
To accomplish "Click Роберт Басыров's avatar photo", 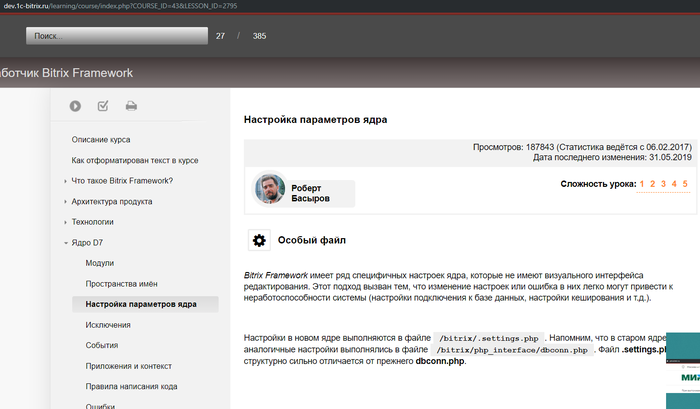I will [270, 189].
